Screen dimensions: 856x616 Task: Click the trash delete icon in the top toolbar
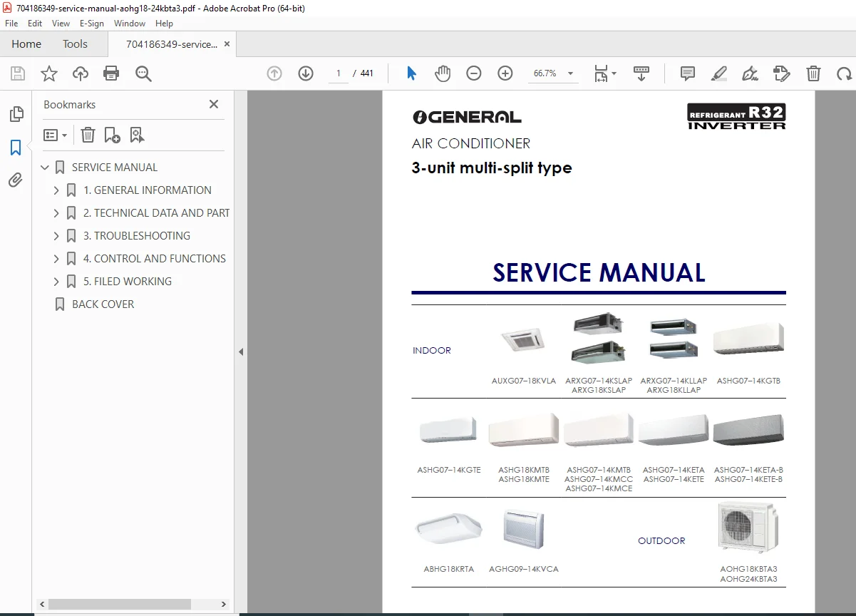[813, 73]
